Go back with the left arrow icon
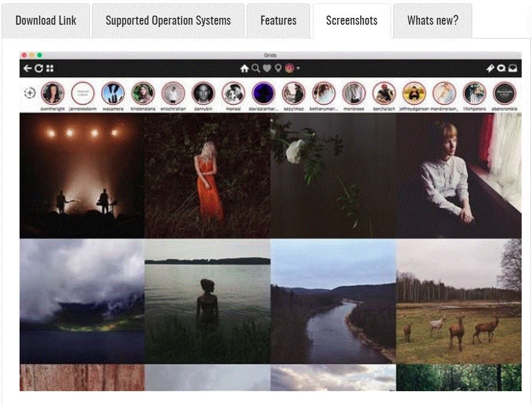The width and height of the screenshot is (532, 405). pyautogui.click(x=28, y=68)
